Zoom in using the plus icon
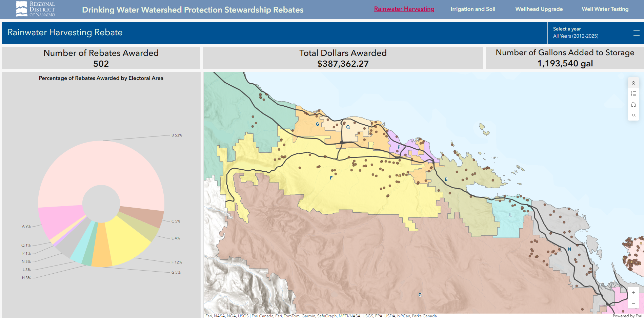 pyautogui.click(x=633, y=293)
